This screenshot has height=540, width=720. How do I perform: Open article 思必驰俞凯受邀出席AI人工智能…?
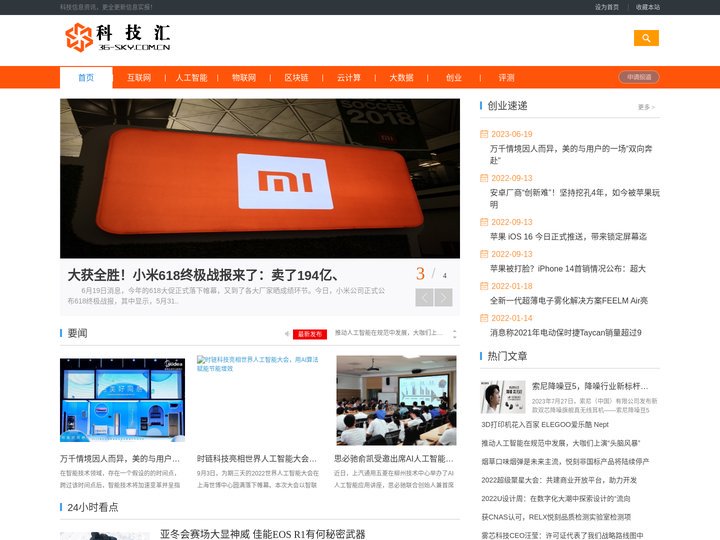tap(394, 459)
